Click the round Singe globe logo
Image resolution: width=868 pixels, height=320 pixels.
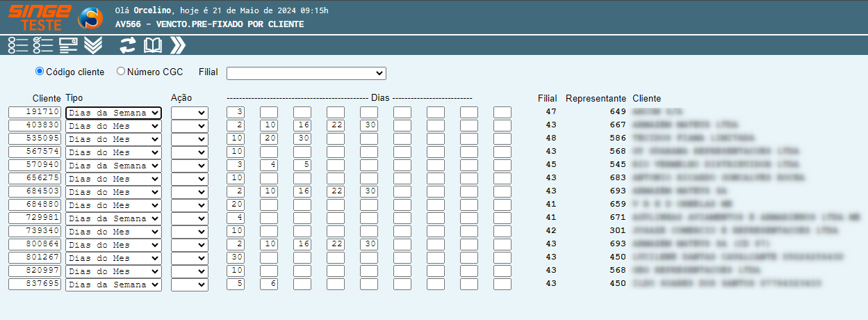[x=90, y=17]
